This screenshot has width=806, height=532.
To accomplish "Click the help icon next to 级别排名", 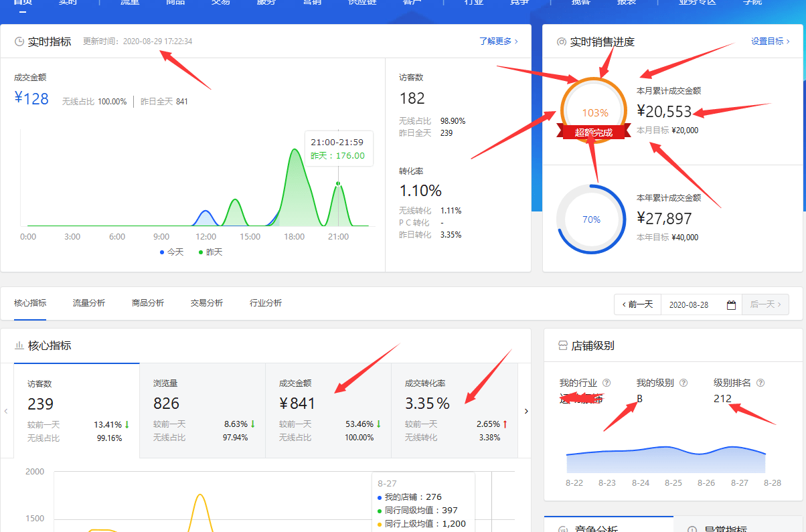I will pos(760,383).
